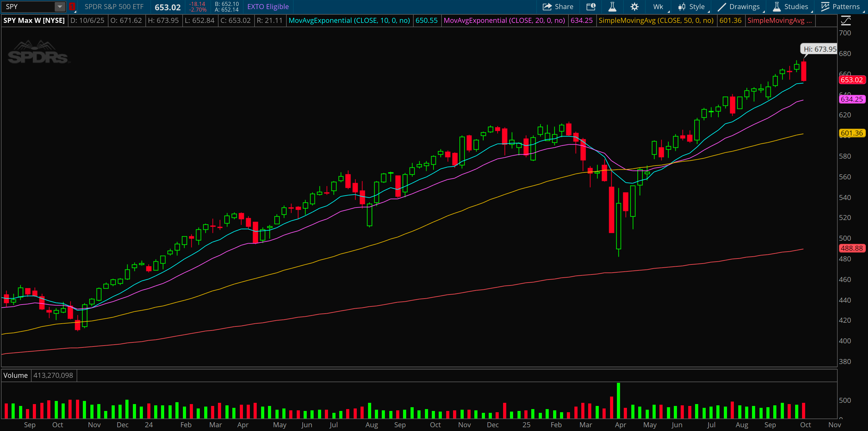Screen dimensions: 868x431
Task: Click the S-curve icon in the chart corner
Action: click(x=846, y=21)
